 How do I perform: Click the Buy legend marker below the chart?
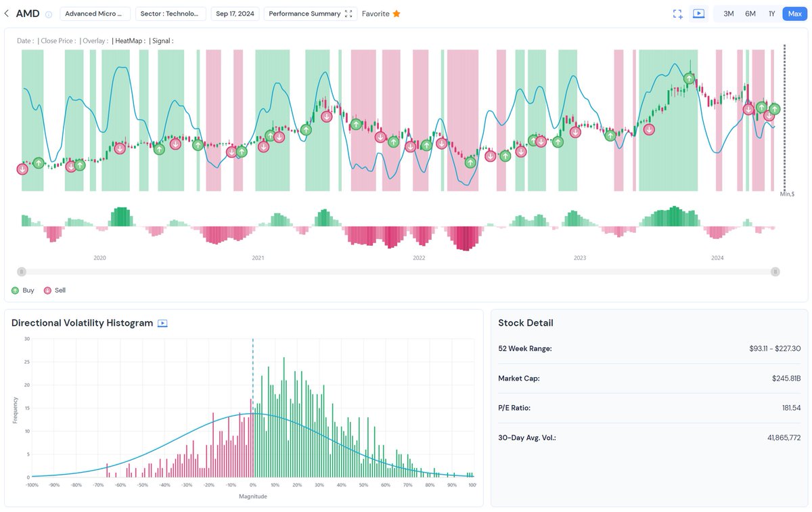point(14,290)
